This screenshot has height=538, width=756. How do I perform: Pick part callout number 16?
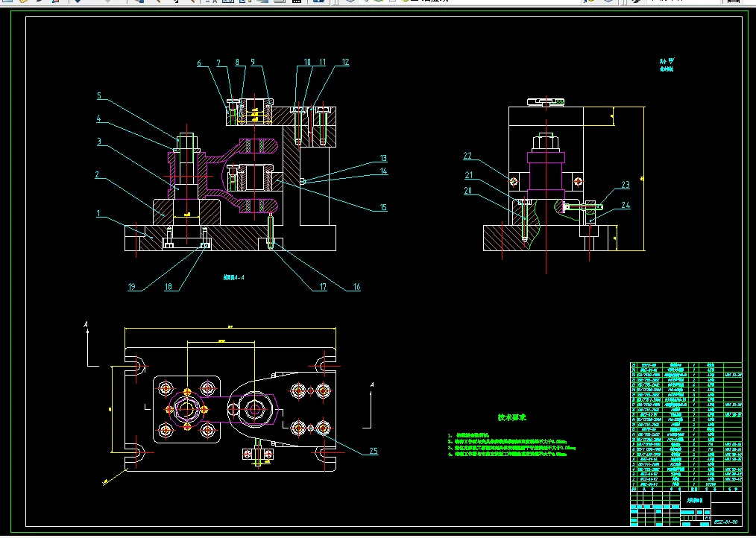(x=356, y=287)
